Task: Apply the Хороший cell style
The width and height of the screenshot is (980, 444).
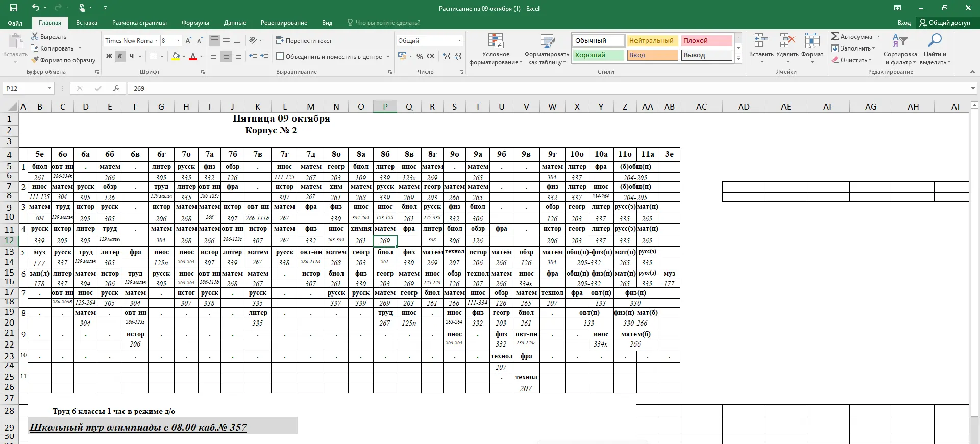Action: pyautogui.click(x=599, y=55)
